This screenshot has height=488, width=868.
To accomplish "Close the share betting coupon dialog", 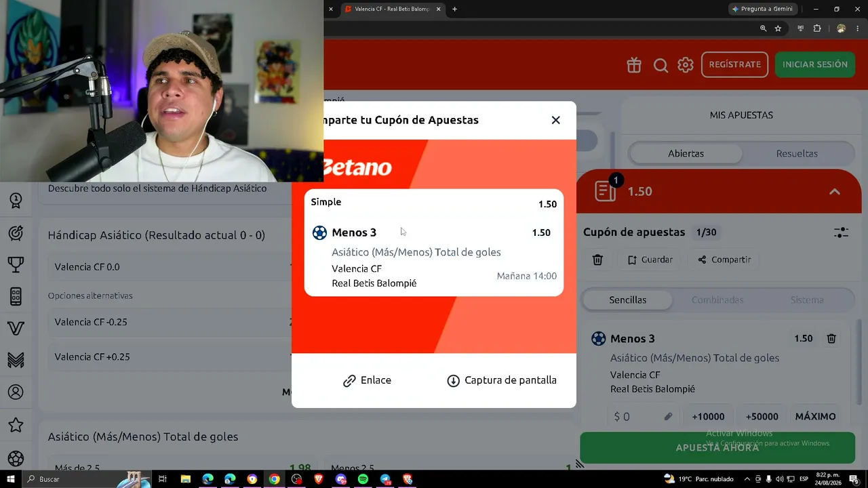I will 555,120.
